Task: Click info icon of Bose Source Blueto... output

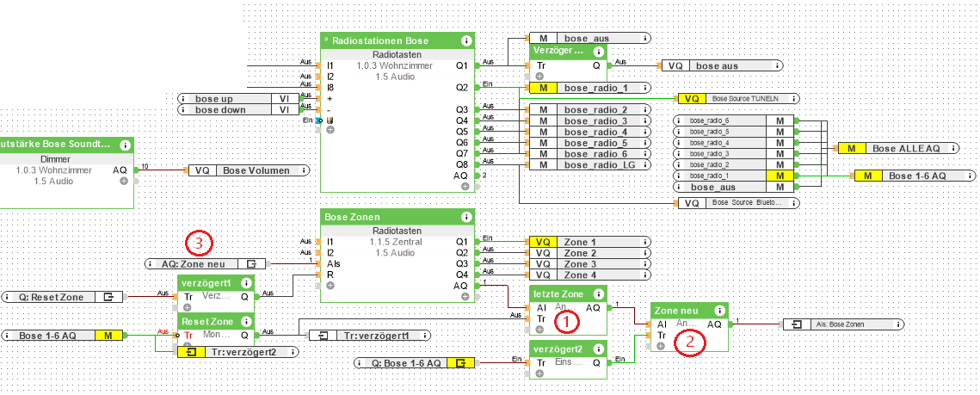Action: tap(794, 203)
